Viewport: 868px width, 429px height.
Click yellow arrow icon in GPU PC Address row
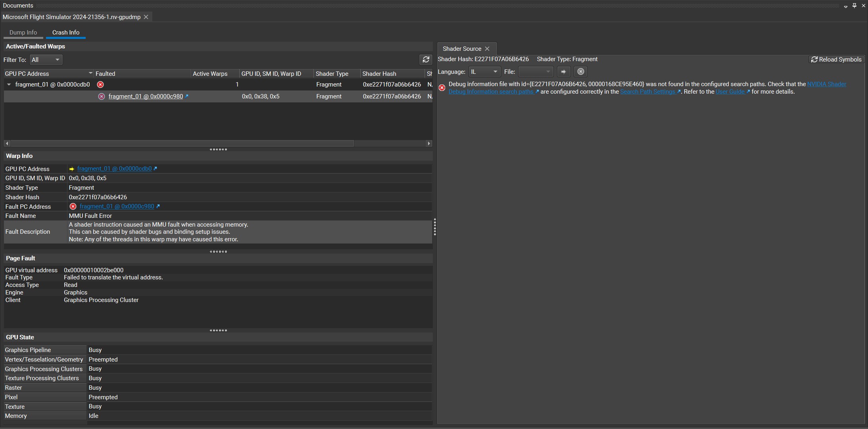pyautogui.click(x=72, y=169)
